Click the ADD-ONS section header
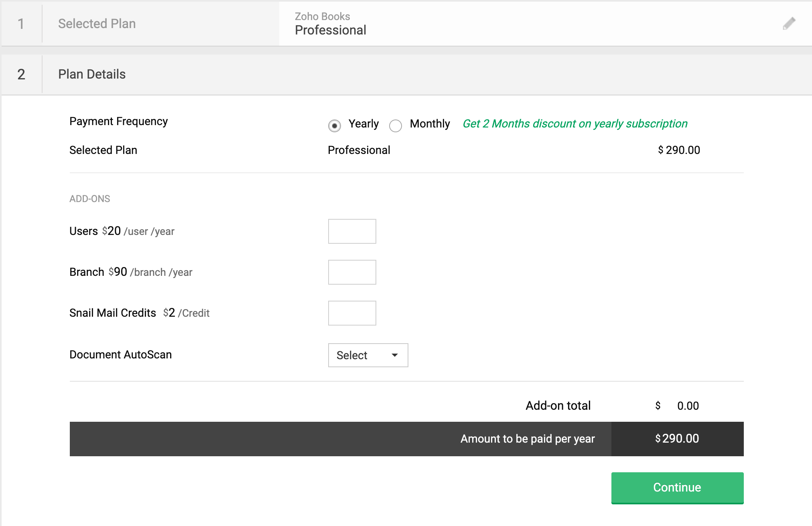 (x=90, y=198)
